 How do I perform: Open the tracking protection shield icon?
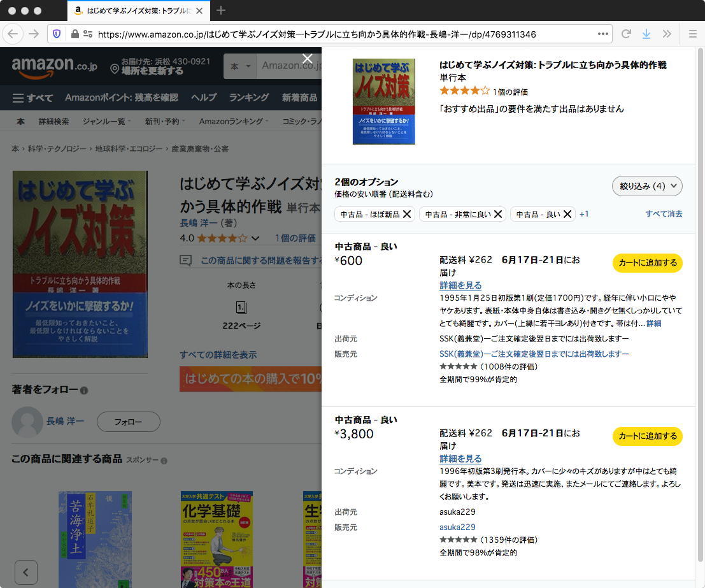pyautogui.click(x=57, y=34)
